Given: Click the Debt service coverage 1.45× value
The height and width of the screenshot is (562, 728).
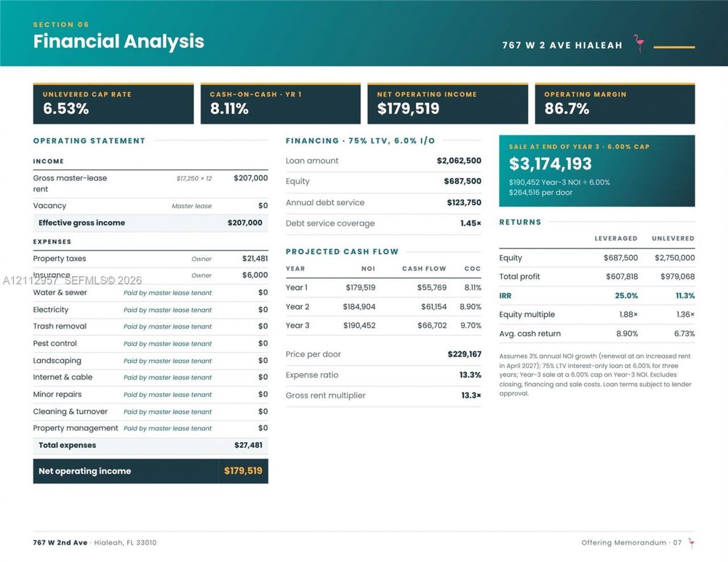Looking at the screenshot, I should [471, 223].
